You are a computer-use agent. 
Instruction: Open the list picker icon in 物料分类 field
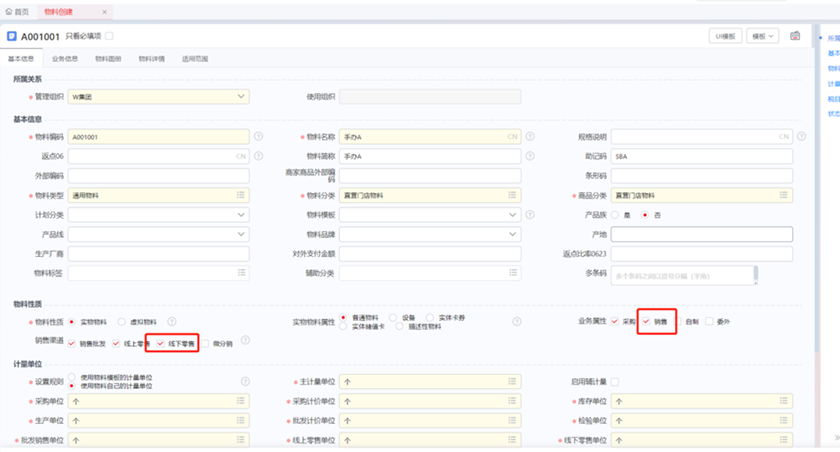[513, 195]
